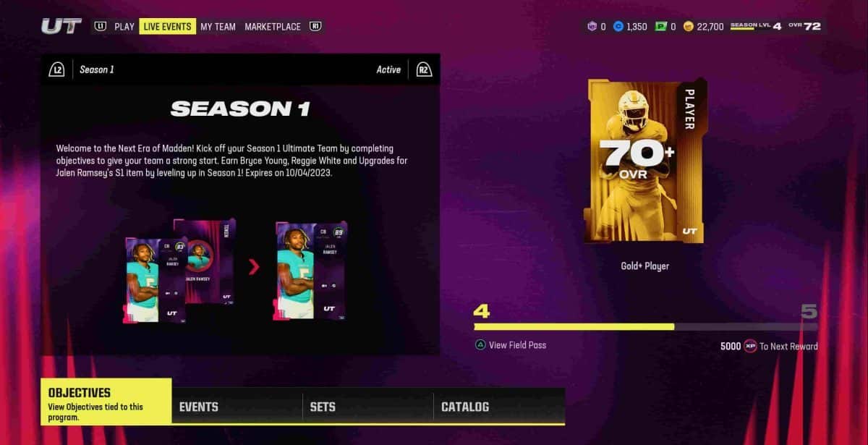
Task: Click the purple training points icon
Action: [592, 26]
